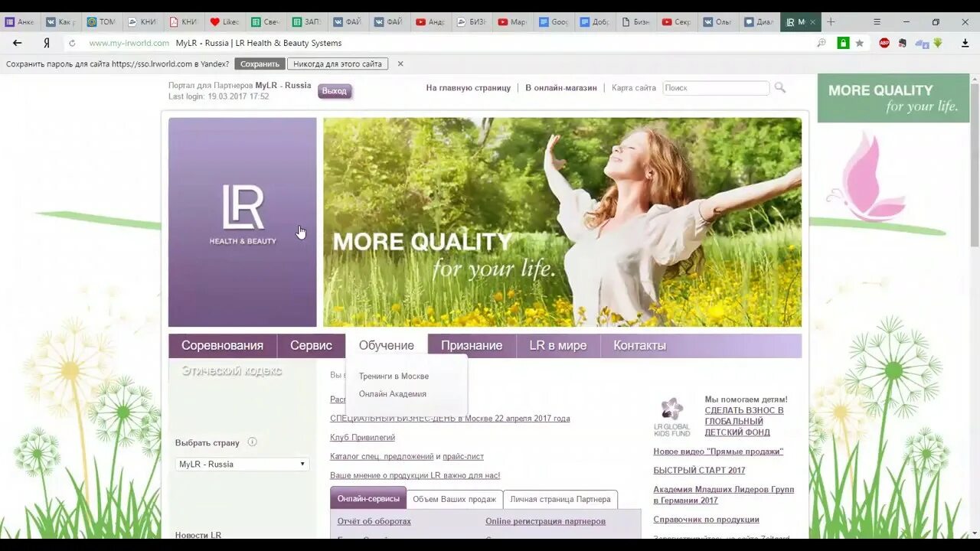980x551 pixels.
Task: Open the Признание menu
Action: tap(472, 346)
